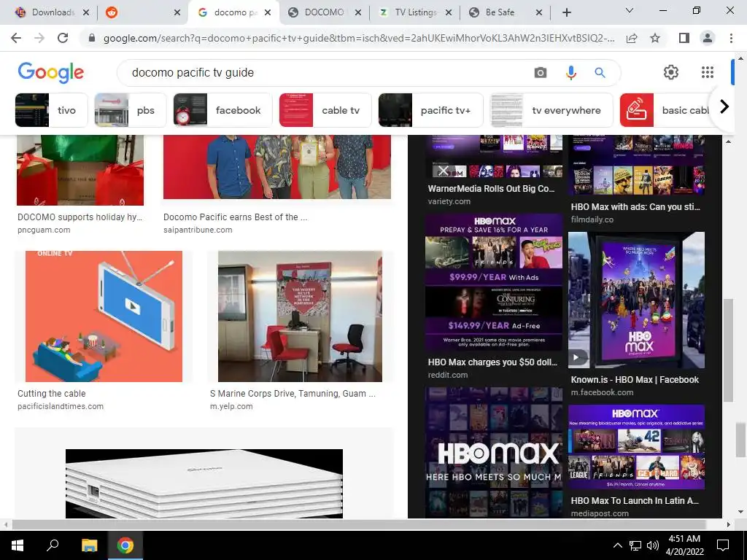This screenshot has width=747, height=560.
Task: Filter results by pacific tv+ chip
Action: click(x=430, y=110)
